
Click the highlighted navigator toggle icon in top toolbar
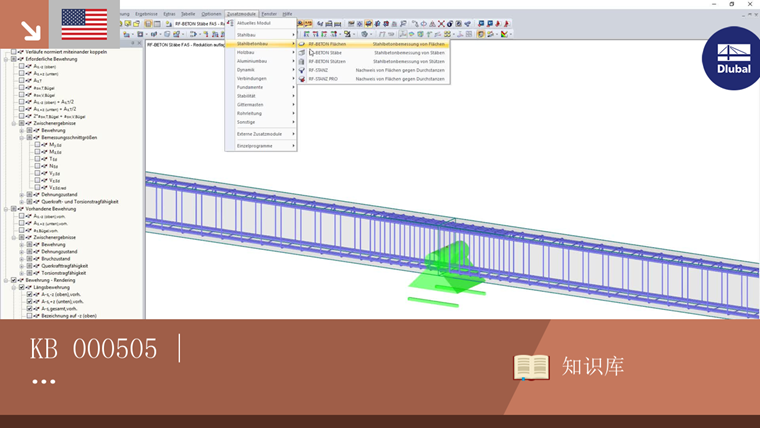click(148, 24)
